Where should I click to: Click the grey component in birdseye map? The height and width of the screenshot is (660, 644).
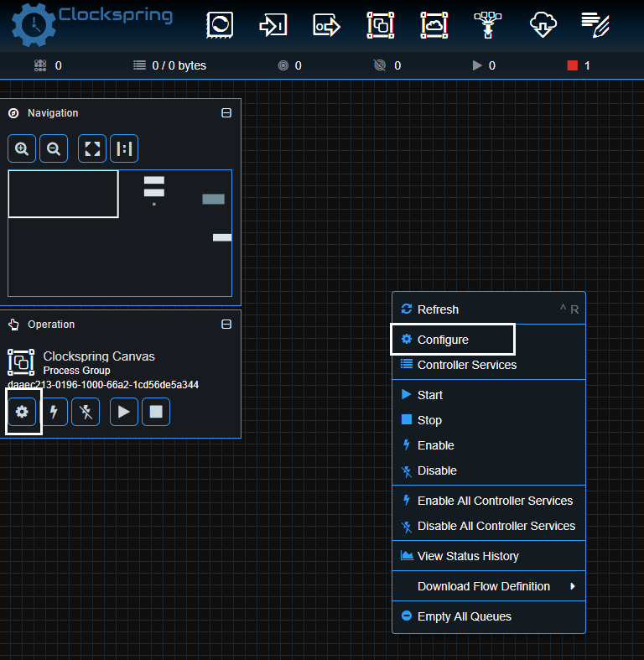coord(213,199)
